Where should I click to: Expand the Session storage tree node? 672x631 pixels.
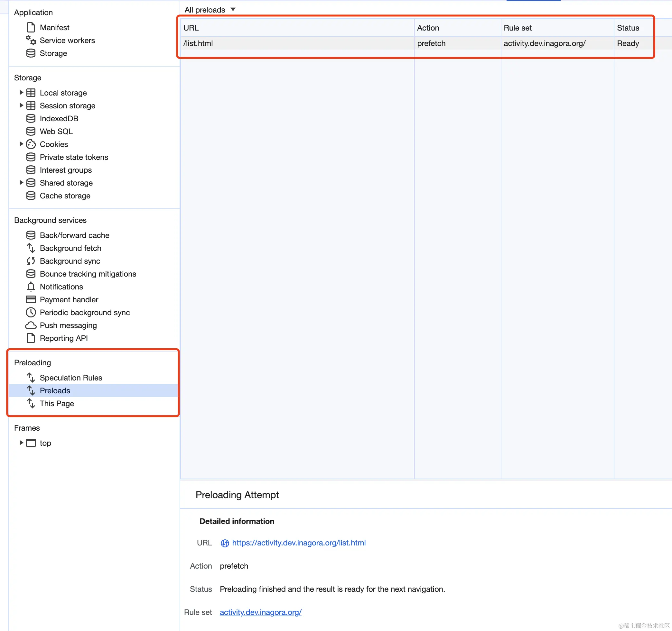click(x=21, y=105)
